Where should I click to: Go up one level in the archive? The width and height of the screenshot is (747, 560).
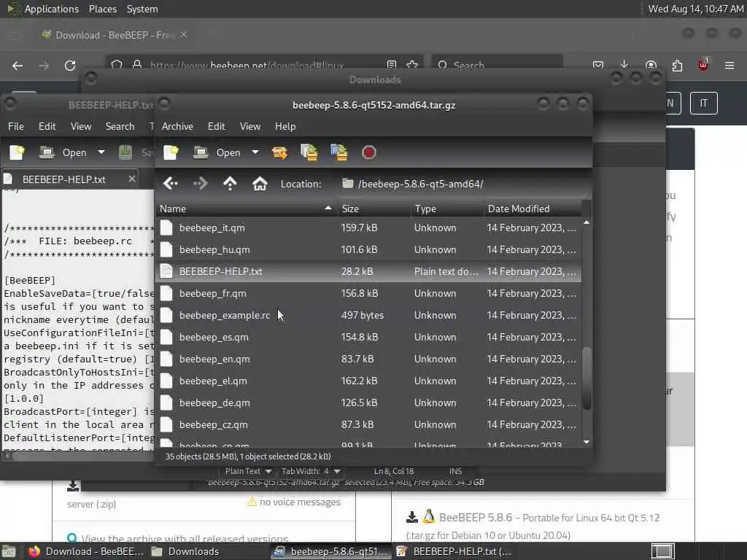point(230,184)
